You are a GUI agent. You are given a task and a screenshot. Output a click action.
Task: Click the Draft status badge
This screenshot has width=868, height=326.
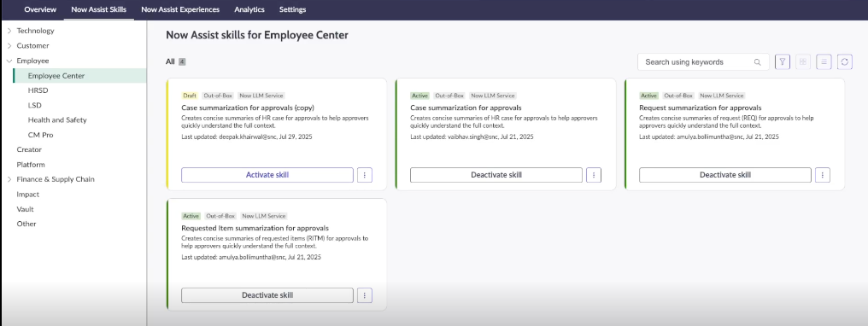point(190,96)
